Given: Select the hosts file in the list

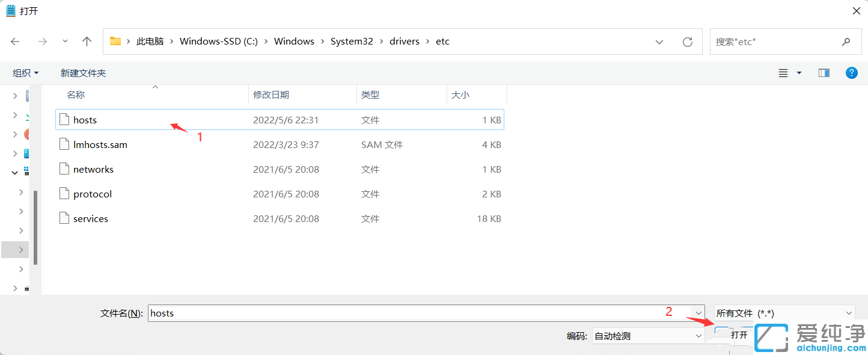Looking at the screenshot, I should click(85, 120).
